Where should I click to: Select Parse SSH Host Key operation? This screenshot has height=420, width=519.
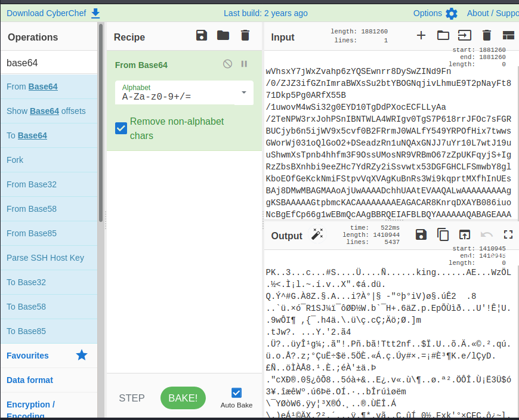coord(49,258)
